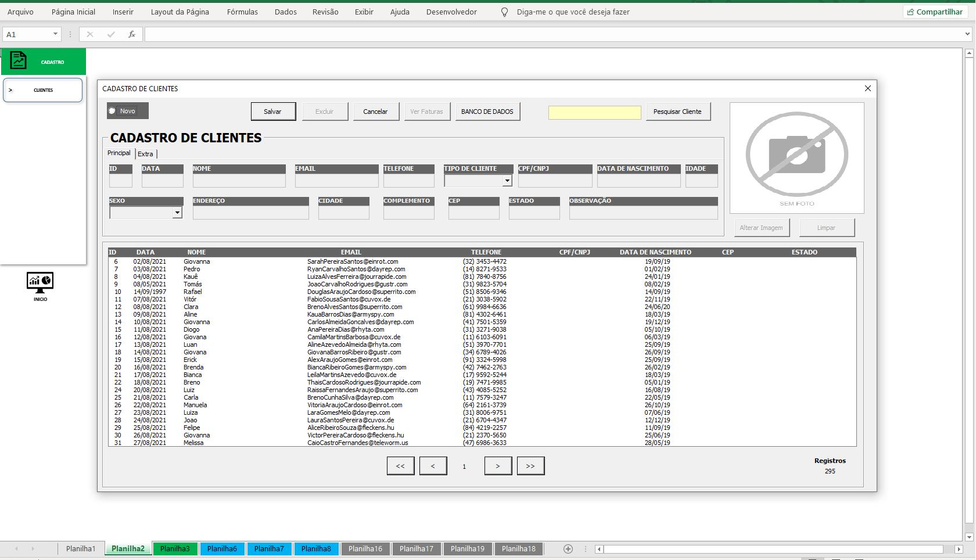Viewport: 976px width, 560px height.
Task: Click the vertical scrollbar up arrow
Action: [x=969, y=53]
